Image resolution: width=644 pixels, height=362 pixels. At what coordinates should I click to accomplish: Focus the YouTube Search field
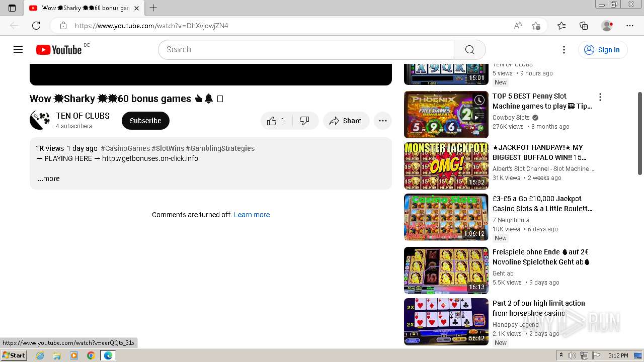(306, 50)
